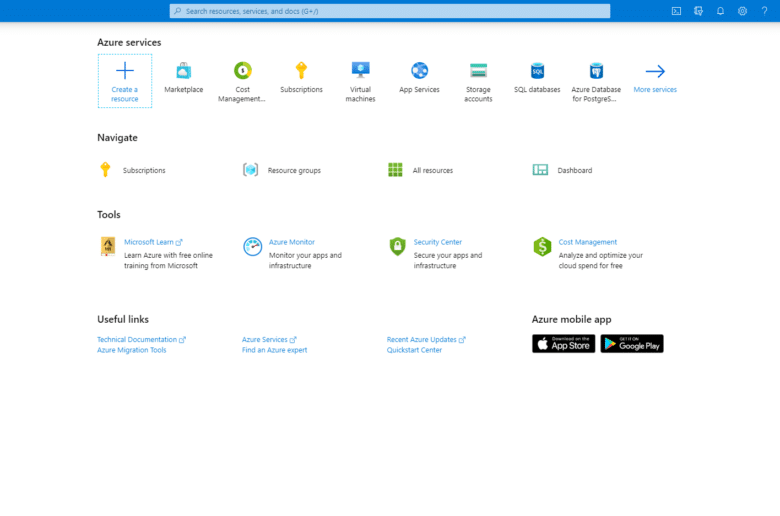Click the Subscriptions key icon under Navigate
780x516 pixels.
pos(105,170)
